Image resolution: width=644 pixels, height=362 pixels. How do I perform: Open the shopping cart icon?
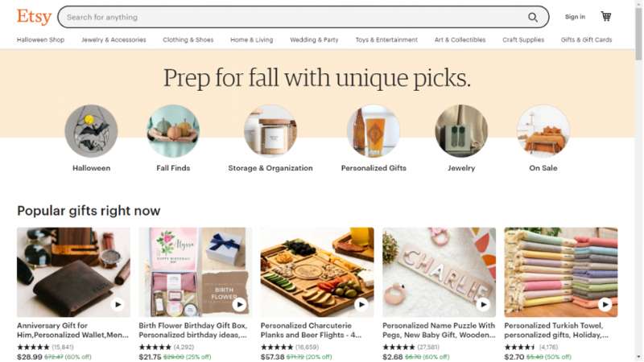606,16
